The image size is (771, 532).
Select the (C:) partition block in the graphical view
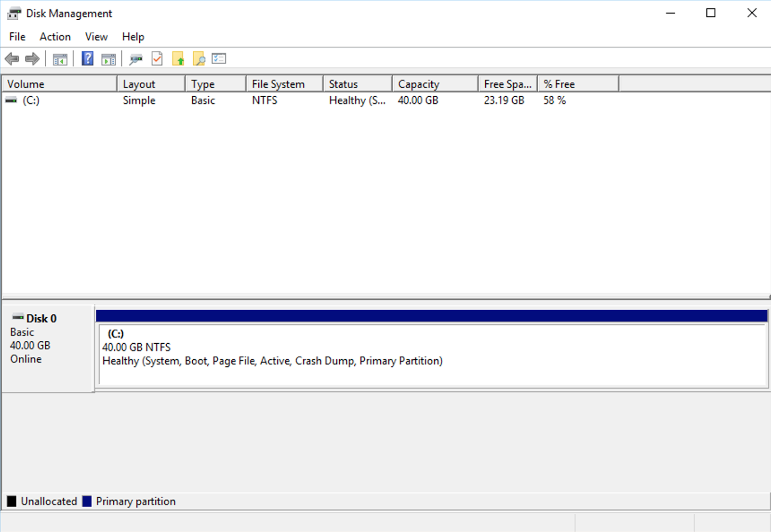tap(432, 354)
